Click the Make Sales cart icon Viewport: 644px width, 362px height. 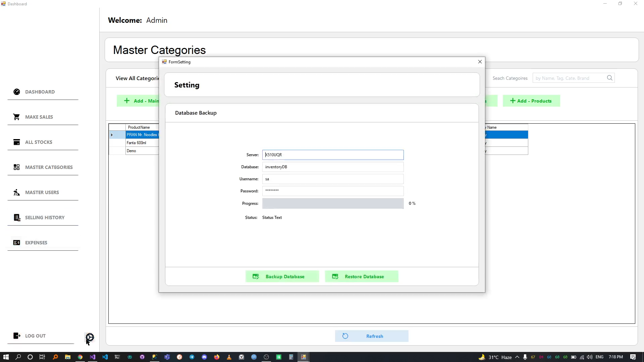click(16, 117)
